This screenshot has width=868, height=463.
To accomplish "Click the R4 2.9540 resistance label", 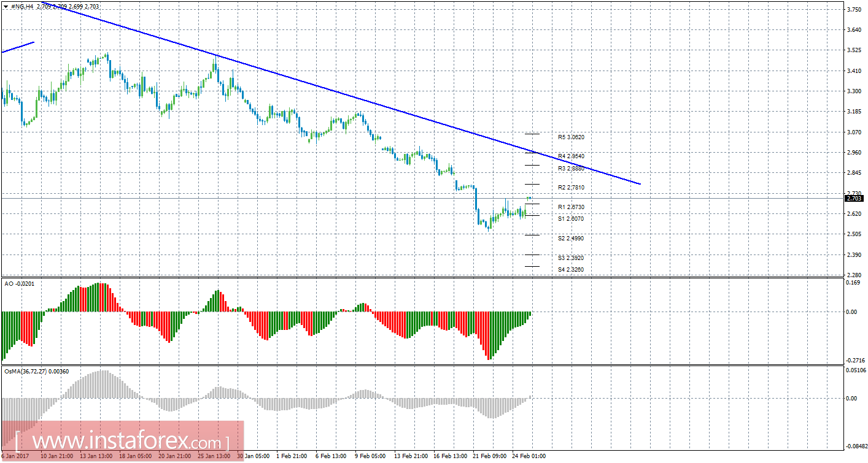I will tap(571, 156).
